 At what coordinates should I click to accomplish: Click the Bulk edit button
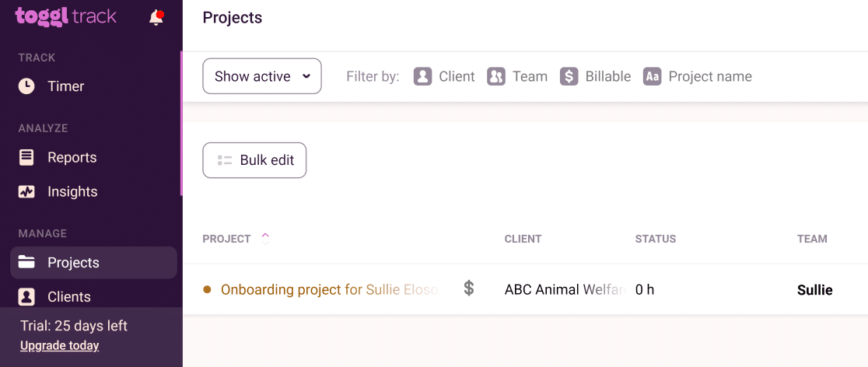click(x=254, y=160)
